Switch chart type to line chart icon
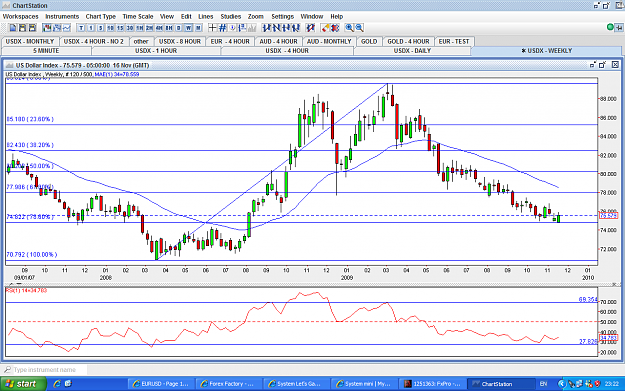 pyautogui.click(x=67, y=28)
